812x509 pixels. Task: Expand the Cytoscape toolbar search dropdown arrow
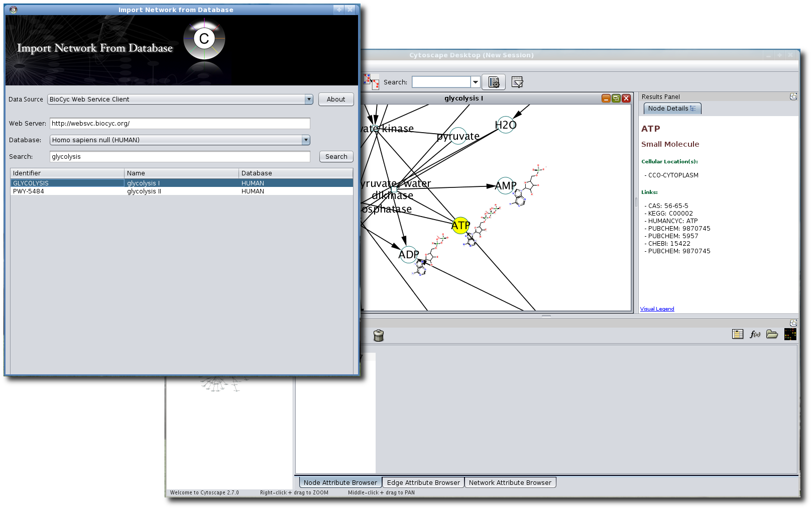click(x=475, y=82)
